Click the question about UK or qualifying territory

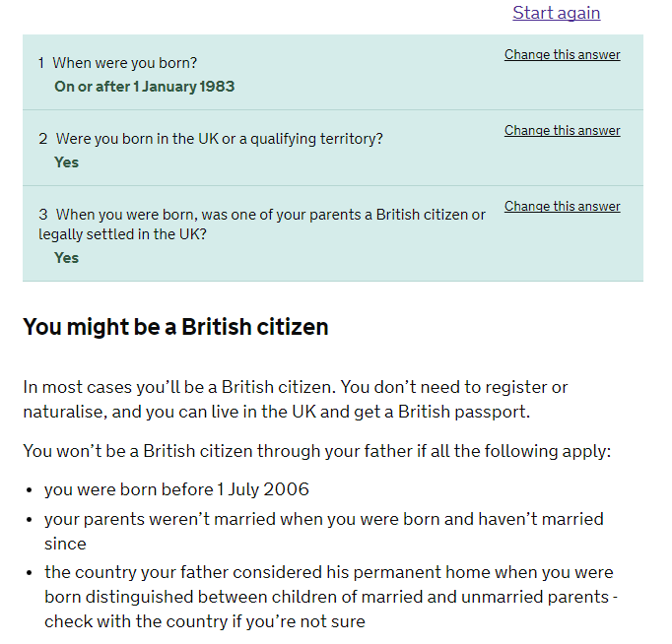tap(219, 139)
